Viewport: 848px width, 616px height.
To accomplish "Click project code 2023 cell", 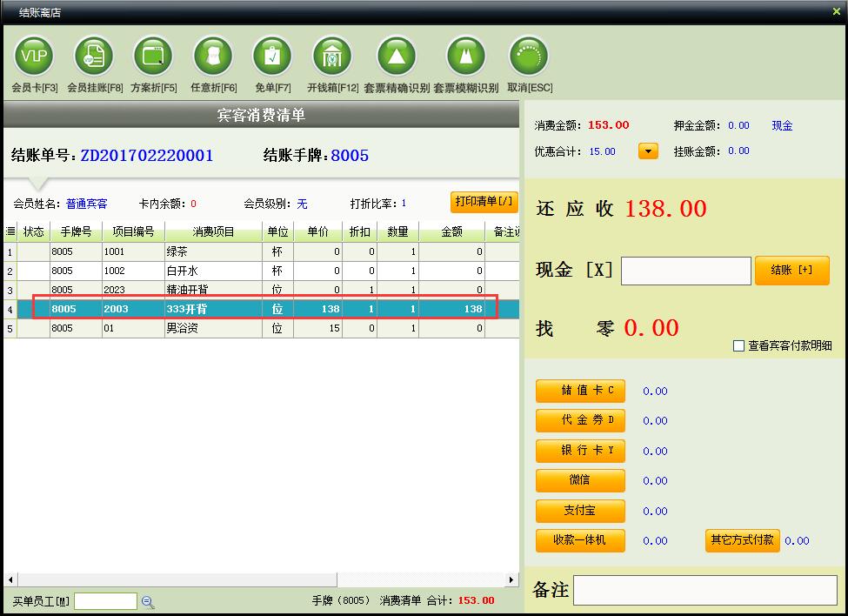I will 133,290.
